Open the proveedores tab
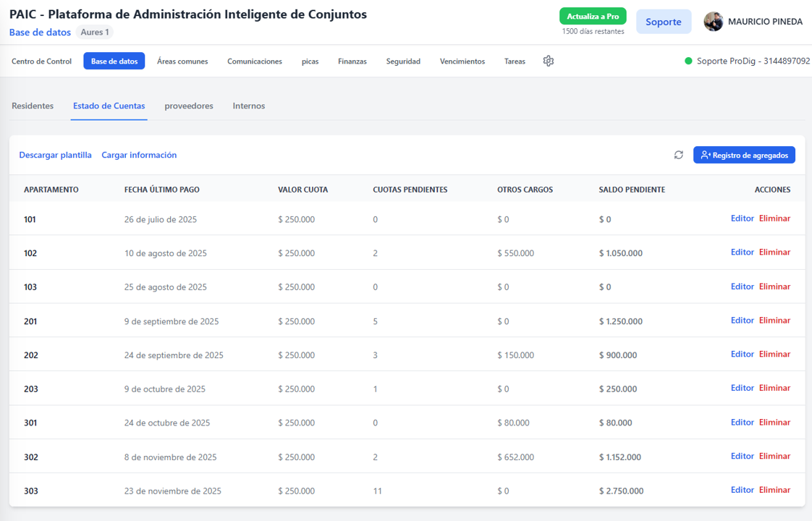This screenshot has width=812, height=521. click(189, 106)
